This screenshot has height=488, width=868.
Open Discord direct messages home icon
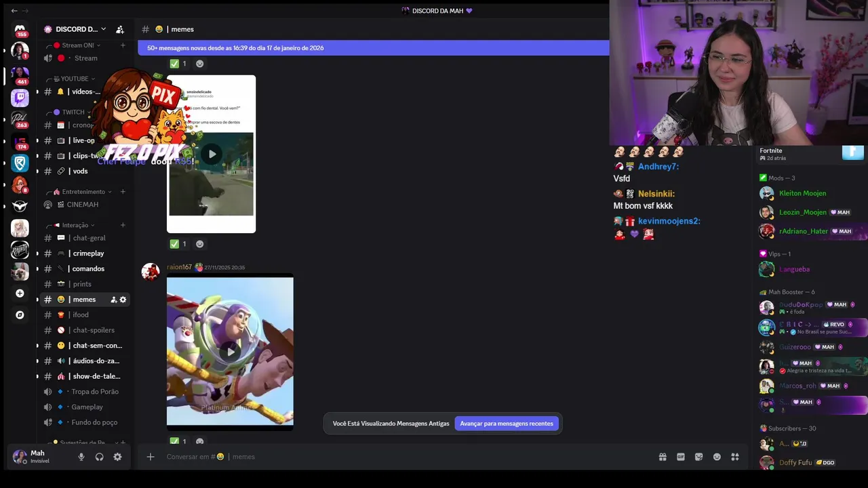(20, 29)
